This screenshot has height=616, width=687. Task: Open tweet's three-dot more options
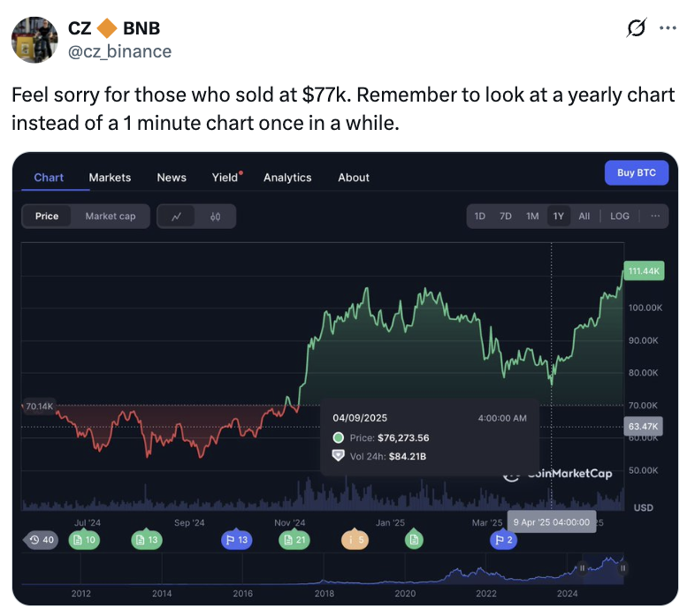coord(668,28)
